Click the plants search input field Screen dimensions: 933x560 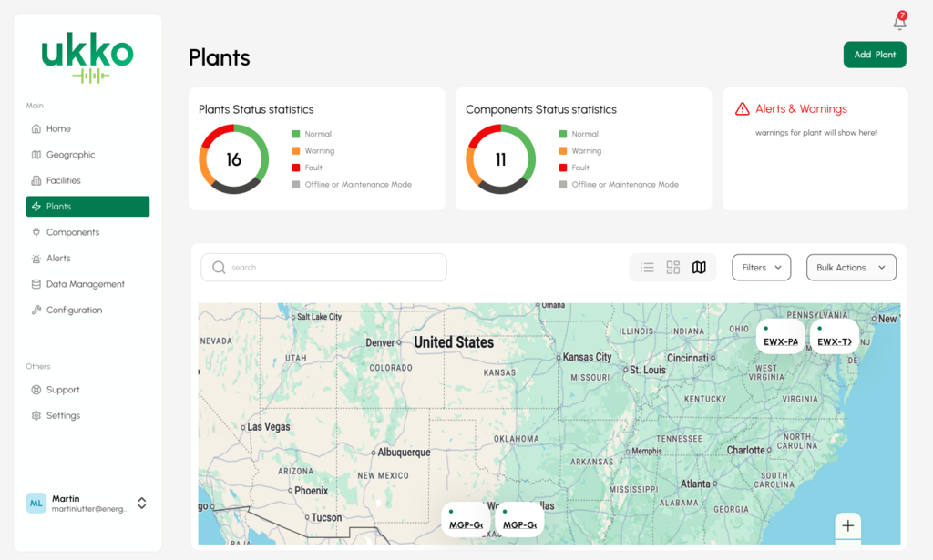[323, 268]
